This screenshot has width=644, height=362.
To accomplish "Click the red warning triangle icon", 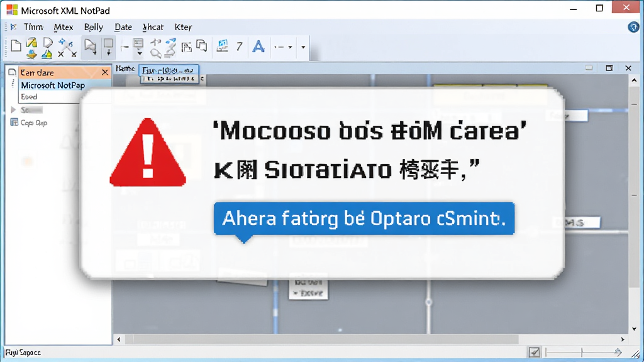I will pos(148,152).
